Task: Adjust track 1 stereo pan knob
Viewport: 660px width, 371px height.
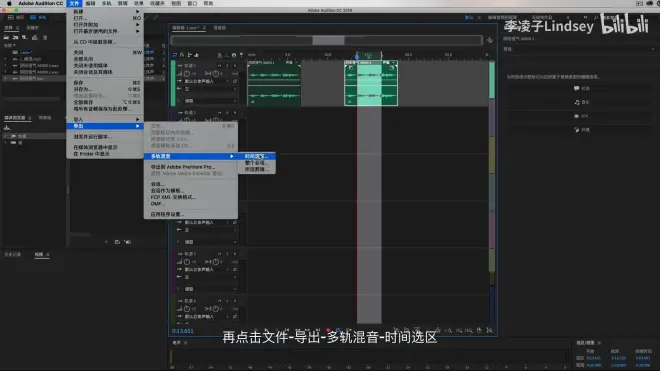Action: (x=216, y=74)
